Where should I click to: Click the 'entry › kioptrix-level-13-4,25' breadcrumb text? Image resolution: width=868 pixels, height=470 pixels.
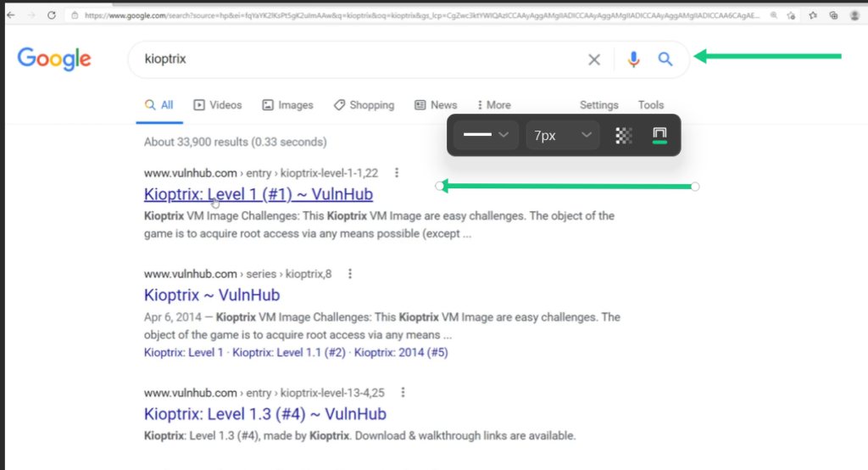[315, 393]
